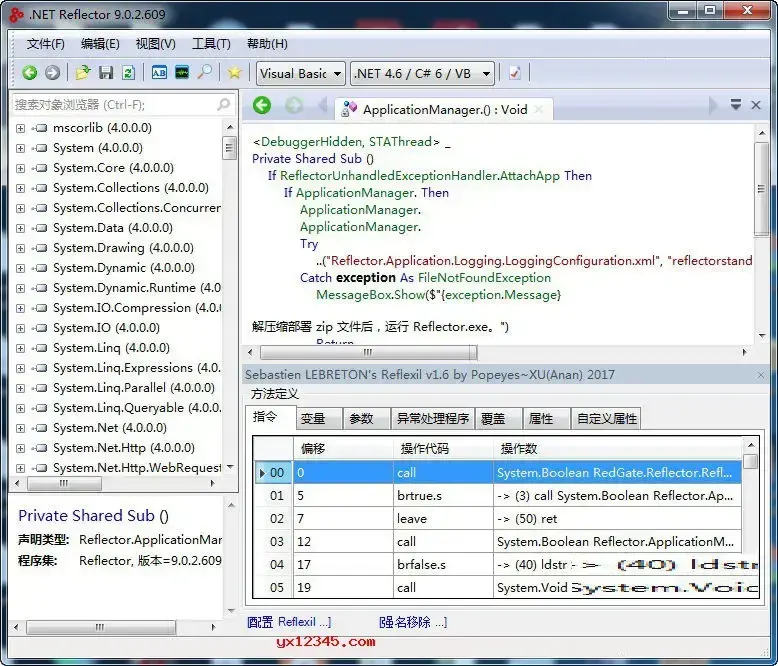Select the 指令 tab
The image size is (778, 666).
(x=270, y=417)
